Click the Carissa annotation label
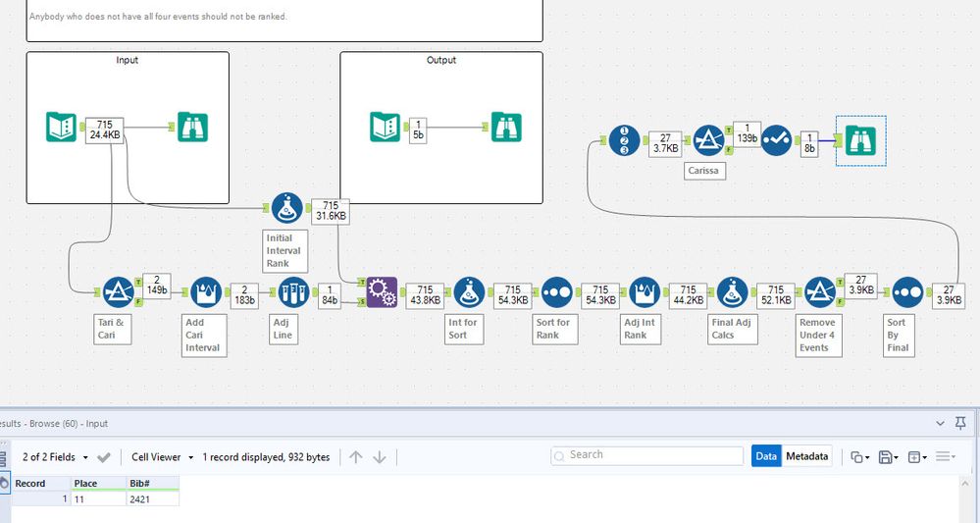Screen dimensions: 980x523 tap(704, 170)
